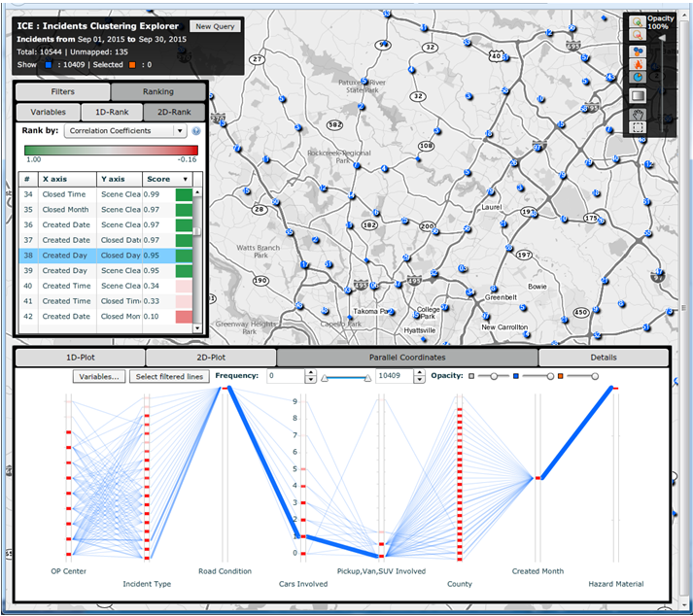Switch to the 2D-Plot tab
This screenshot has width=693, height=616.
click(211, 357)
